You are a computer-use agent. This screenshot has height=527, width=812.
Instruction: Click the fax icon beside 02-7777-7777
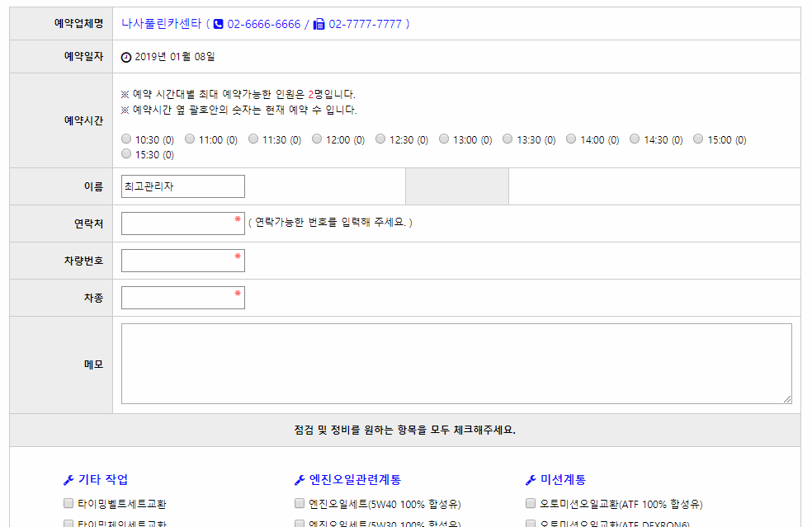tap(319, 25)
